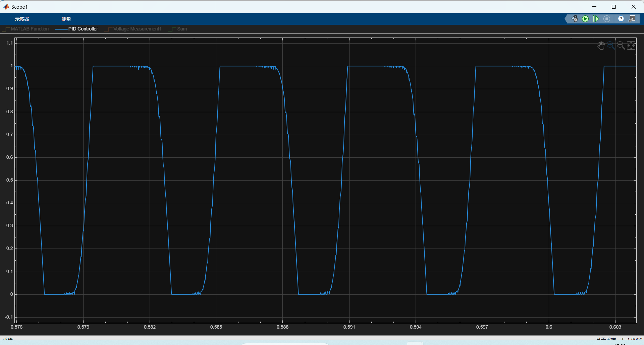The width and height of the screenshot is (644, 345).
Task: Click the PID Controller blue line swatch
Action: (61, 29)
